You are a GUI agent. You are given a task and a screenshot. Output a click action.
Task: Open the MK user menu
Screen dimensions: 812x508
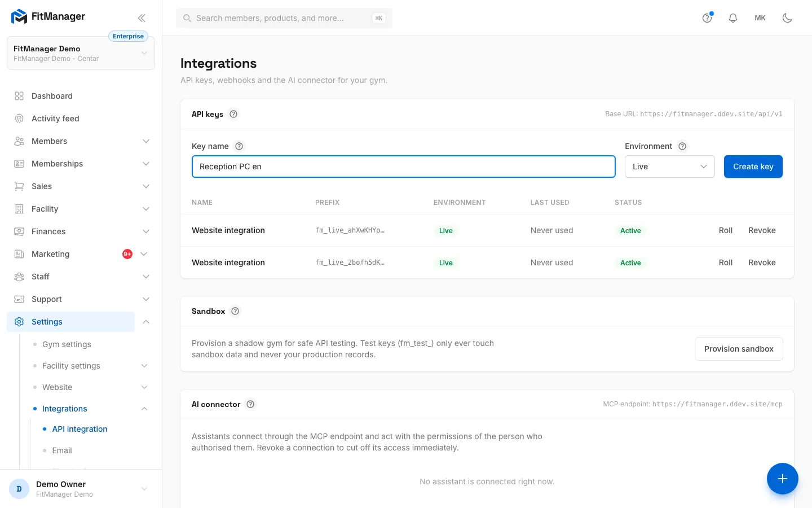pyautogui.click(x=760, y=18)
